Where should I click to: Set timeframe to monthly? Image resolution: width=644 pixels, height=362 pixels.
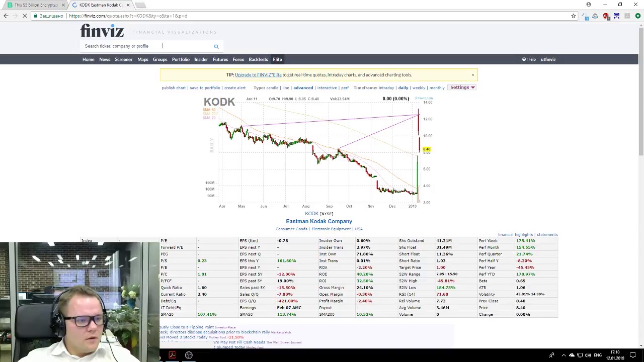pos(437,88)
